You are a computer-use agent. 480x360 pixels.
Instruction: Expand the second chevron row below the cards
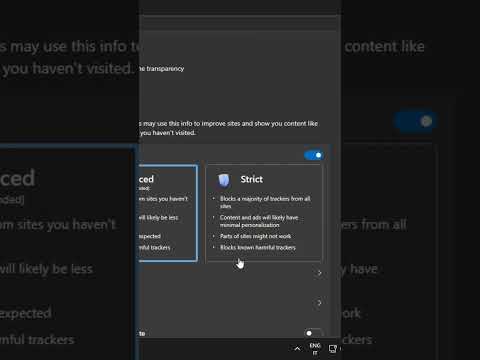319,303
